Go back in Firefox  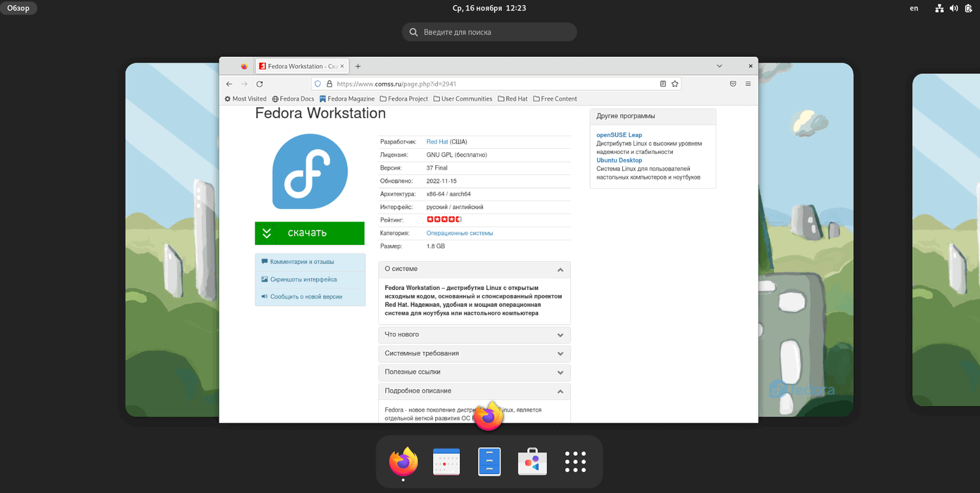click(x=229, y=84)
